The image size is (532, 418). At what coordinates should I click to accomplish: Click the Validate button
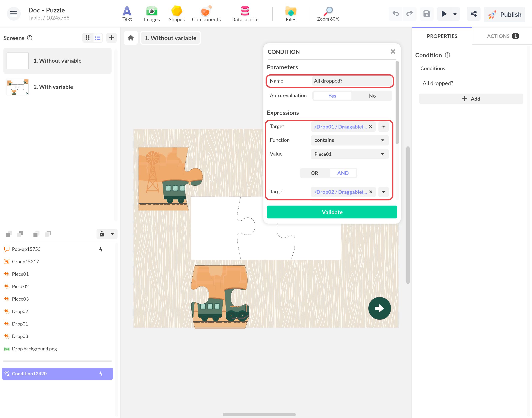[x=332, y=212]
